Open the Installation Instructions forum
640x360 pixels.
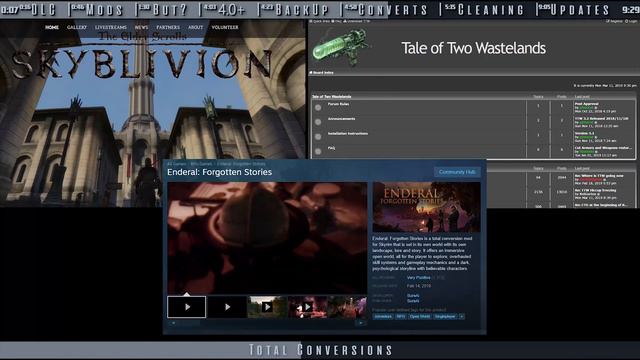pos(348,133)
